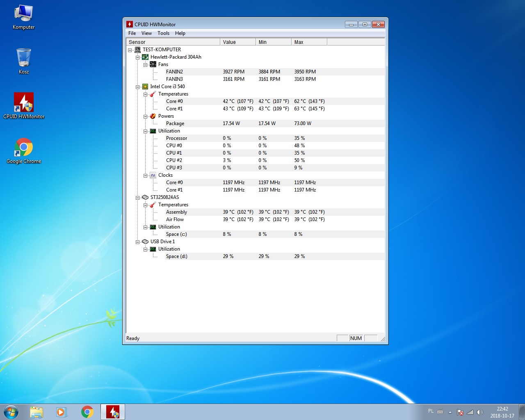Collapse the CPU Utilization group
The width and height of the screenshot is (525, 420).
point(145,131)
